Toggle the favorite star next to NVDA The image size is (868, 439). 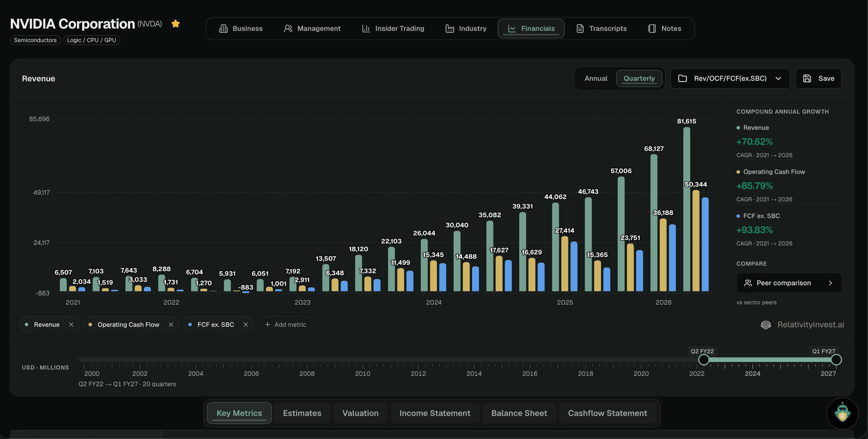click(x=176, y=24)
